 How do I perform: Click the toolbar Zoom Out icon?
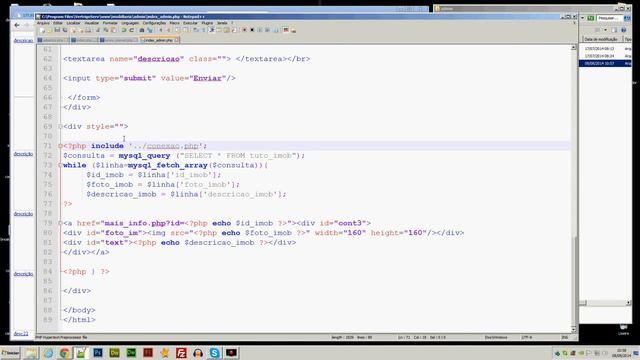coord(168,30)
